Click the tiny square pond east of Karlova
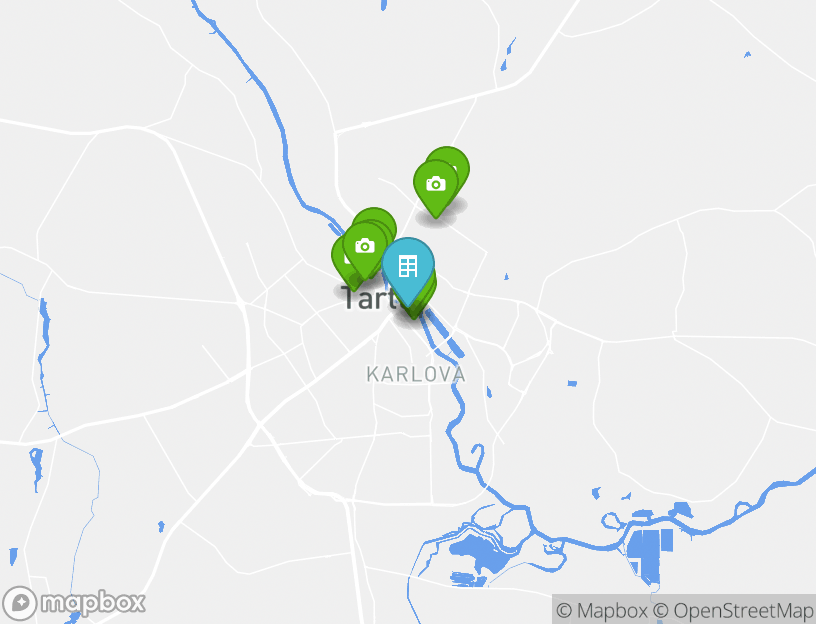 [x=572, y=384]
